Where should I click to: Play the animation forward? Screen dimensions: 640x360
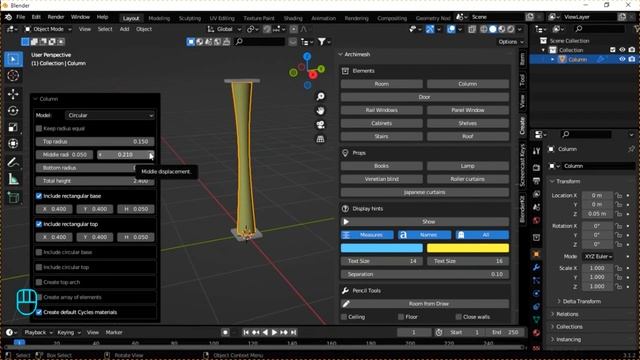click(274, 332)
